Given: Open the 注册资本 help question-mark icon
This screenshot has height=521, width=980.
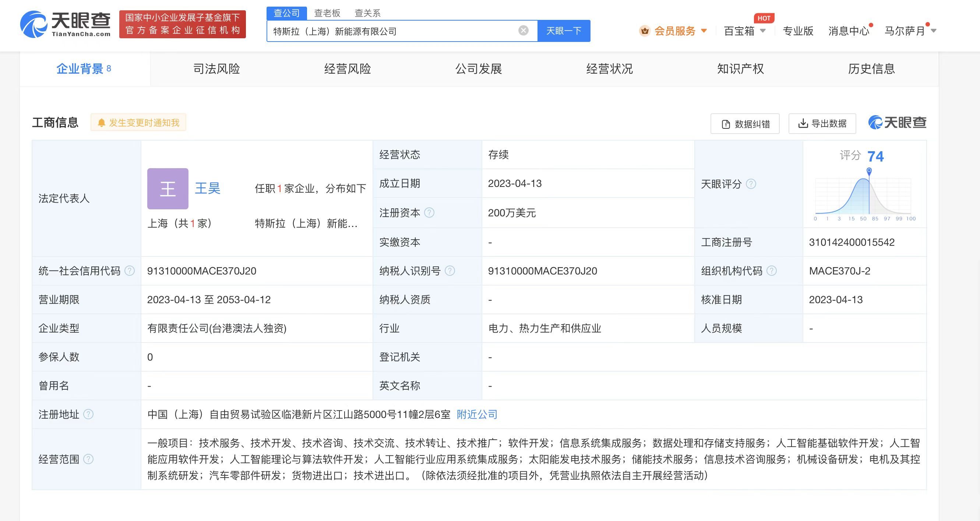Looking at the screenshot, I should [430, 213].
